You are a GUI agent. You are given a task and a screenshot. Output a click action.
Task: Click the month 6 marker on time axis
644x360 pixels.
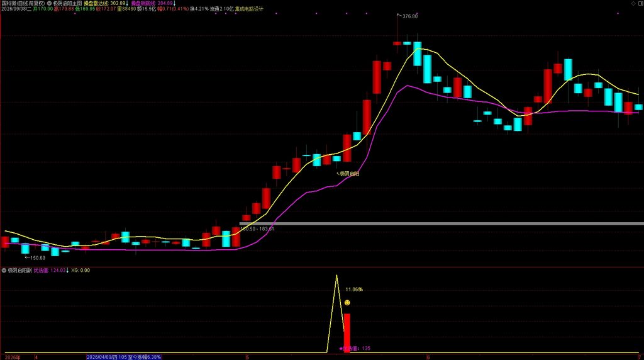click(x=428, y=357)
